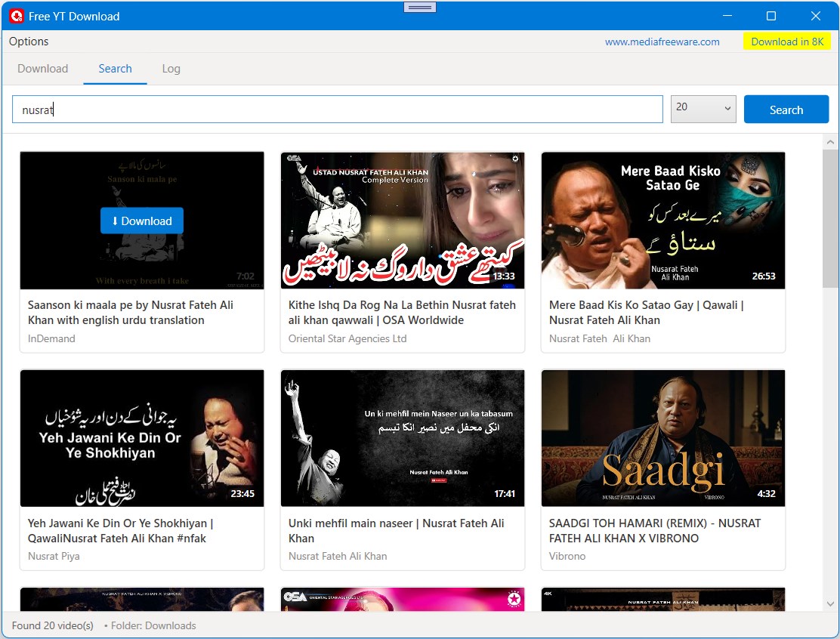The image size is (840, 639).
Task: Switch to the Download tab
Action: click(42, 68)
